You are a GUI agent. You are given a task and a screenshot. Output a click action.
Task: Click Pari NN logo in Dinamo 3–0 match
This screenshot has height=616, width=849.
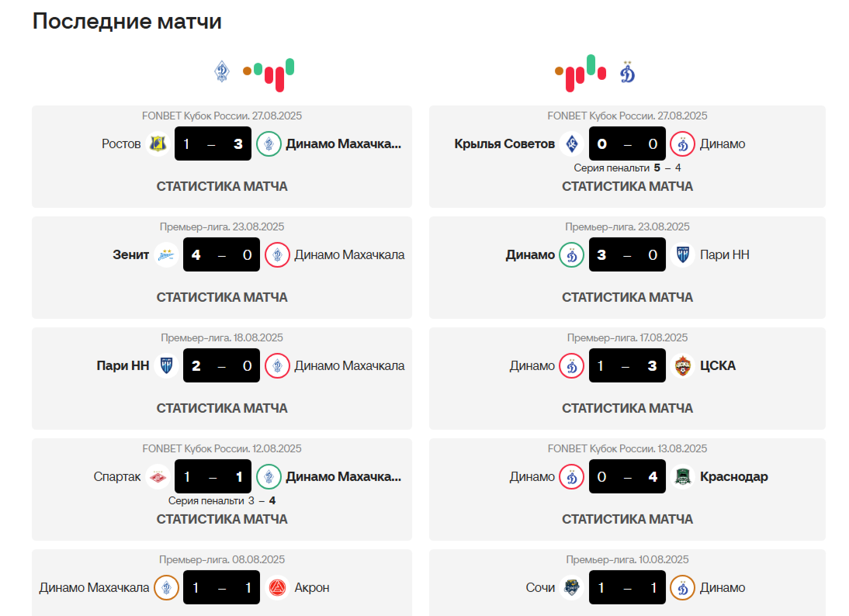[683, 254]
